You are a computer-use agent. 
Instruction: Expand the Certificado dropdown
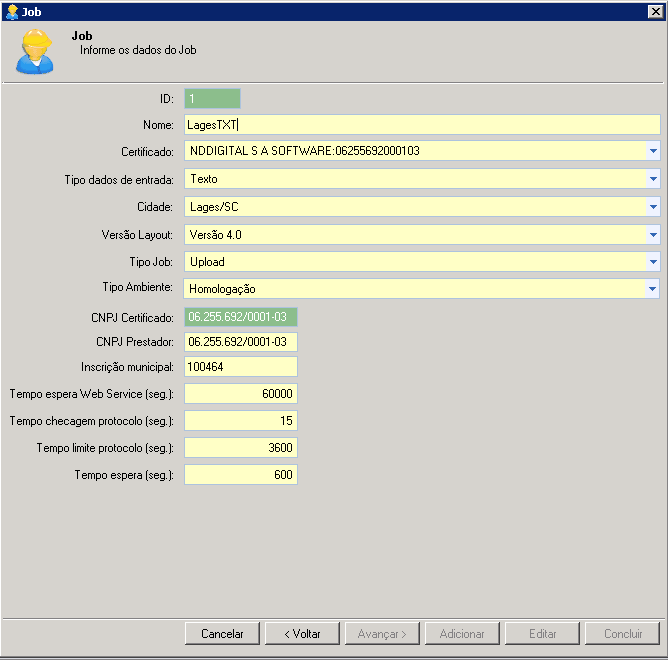(652, 152)
